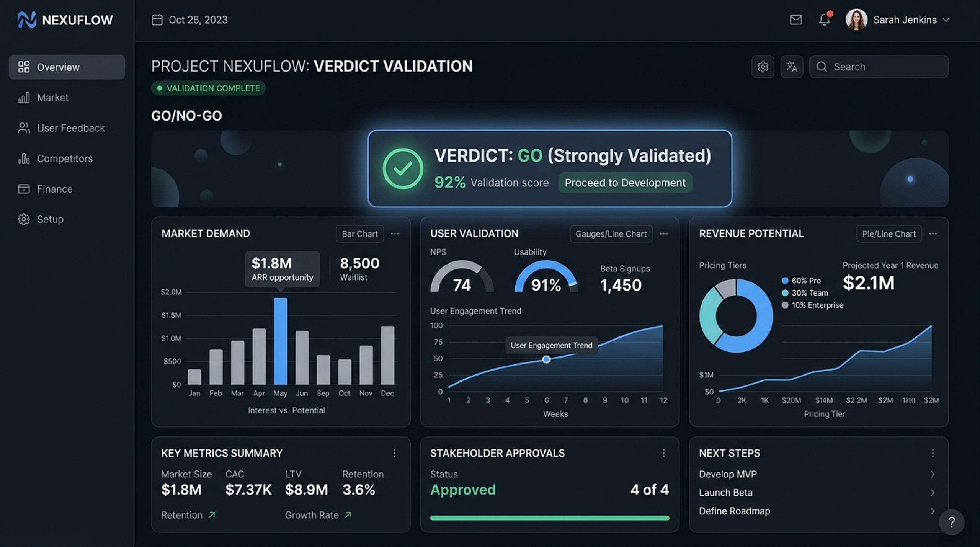This screenshot has height=547, width=980.
Task: Open the notifications bell
Action: click(824, 19)
